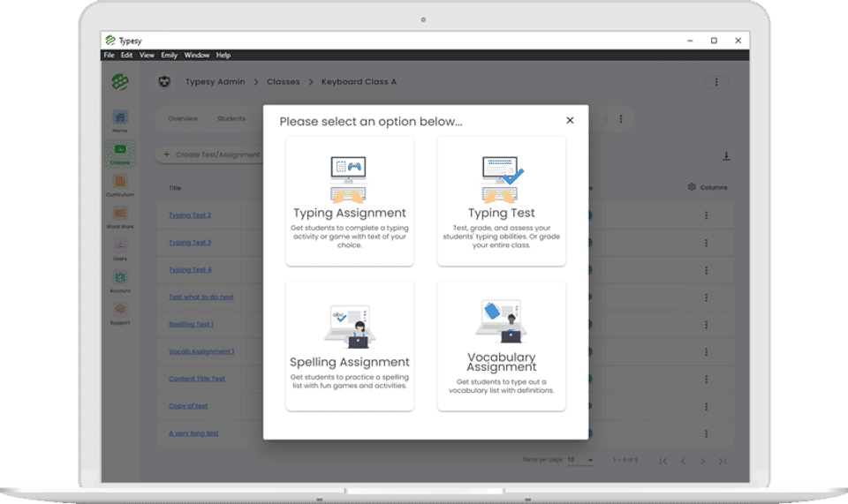Open the Copy of test link
The height and width of the screenshot is (504, 848).
187,406
